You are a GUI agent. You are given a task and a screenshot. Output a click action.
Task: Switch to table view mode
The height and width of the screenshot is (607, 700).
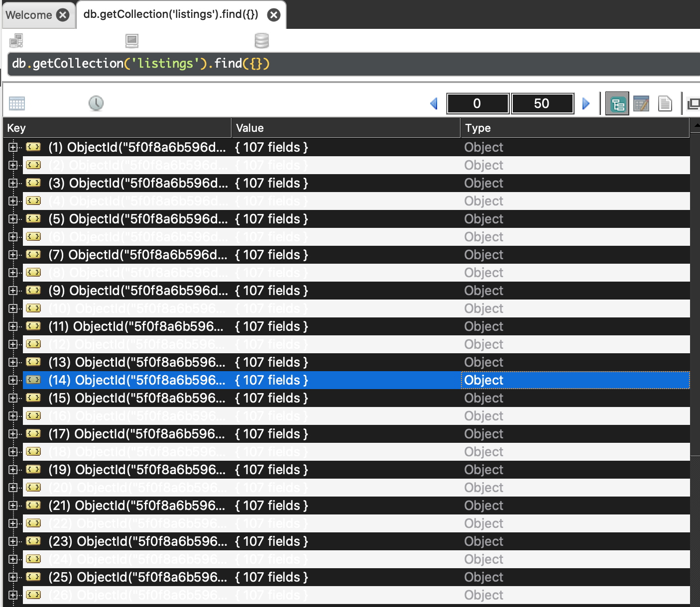pyautogui.click(x=641, y=103)
